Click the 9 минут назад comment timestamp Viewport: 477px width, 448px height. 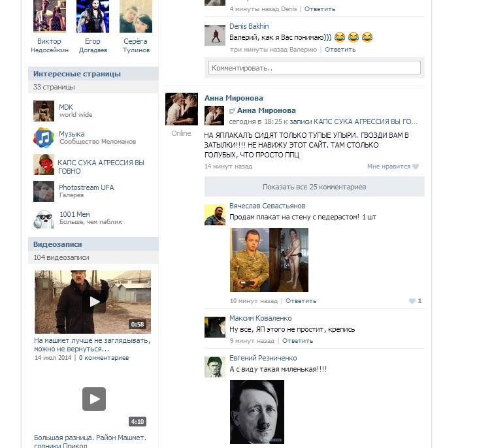pyautogui.click(x=252, y=341)
